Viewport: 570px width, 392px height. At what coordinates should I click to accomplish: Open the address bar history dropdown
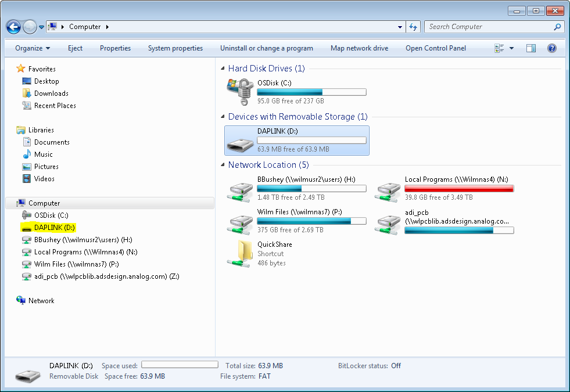point(399,27)
